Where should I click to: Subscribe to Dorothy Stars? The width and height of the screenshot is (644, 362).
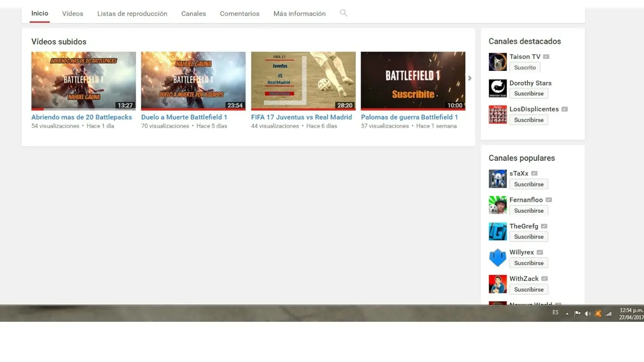point(529,94)
